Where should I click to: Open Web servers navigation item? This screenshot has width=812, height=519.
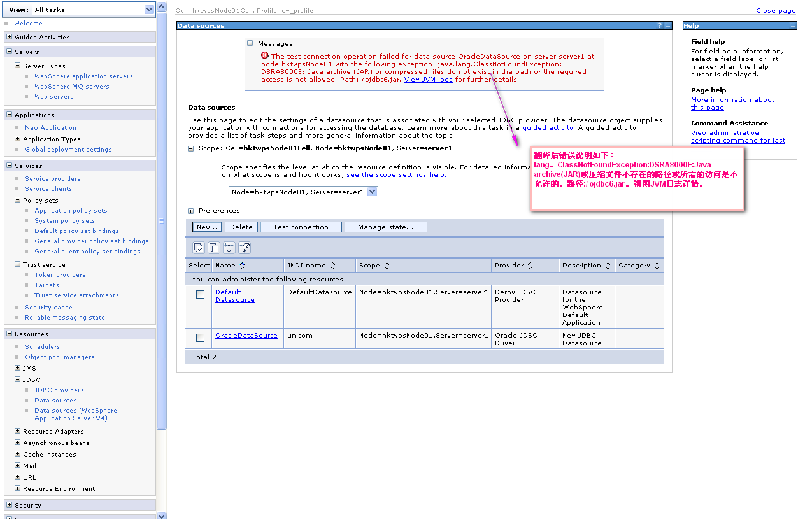(54, 97)
